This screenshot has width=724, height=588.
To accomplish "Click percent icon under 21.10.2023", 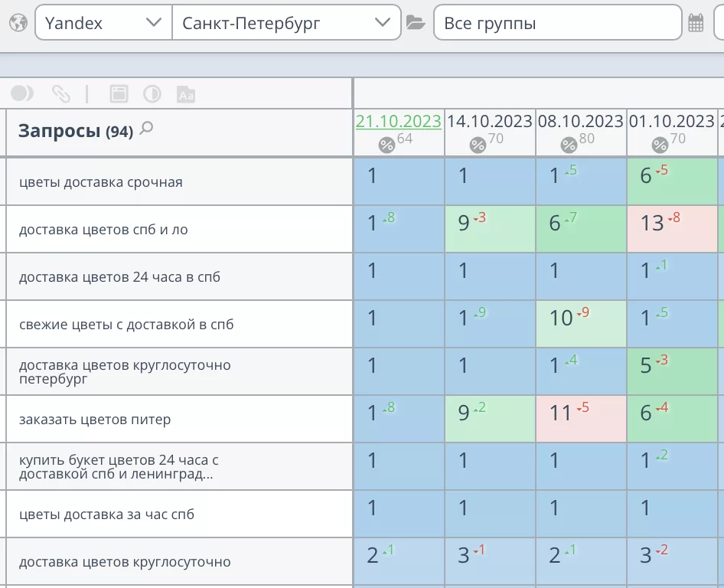I will tap(387, 145).
